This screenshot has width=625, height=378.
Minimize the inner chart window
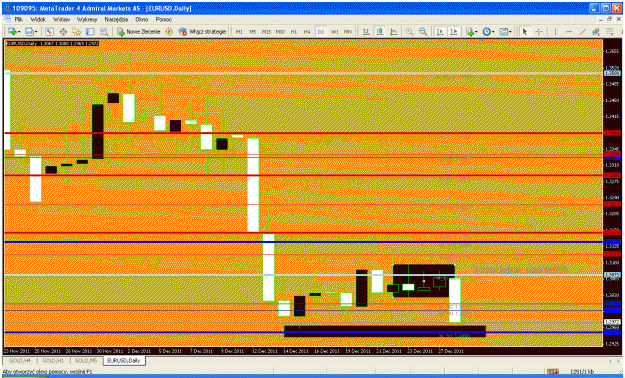pyautogui.click(x=601, y=19)
